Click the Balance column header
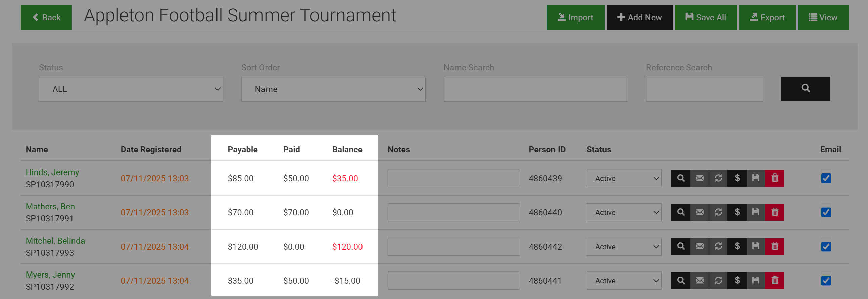The width and height of the screenshot is (868, 299). (x=347, y=150)
